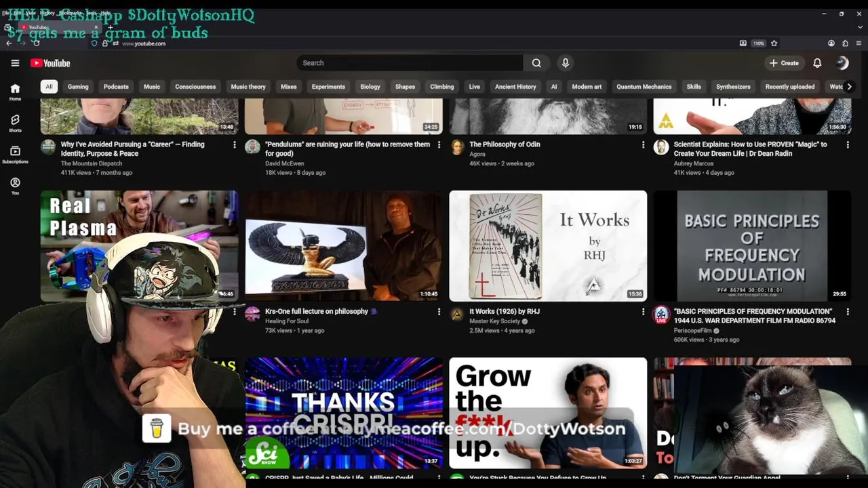Start voice search with the microphone icon
The height and width of the screenshot is (488, 868).
click(x=566, y=63)
